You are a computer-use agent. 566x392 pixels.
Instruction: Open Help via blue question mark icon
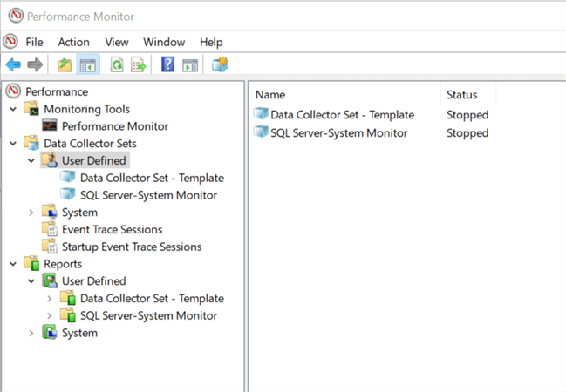167,64
